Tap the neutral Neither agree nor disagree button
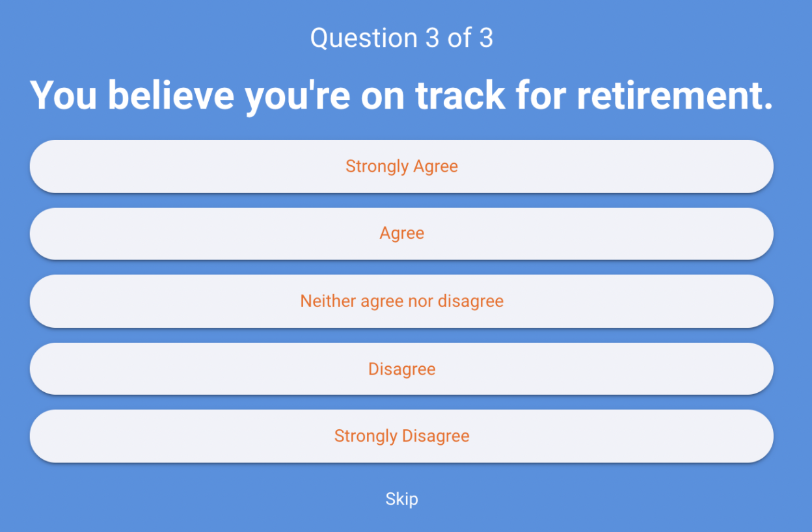The width and height of the screenshot is (812, 532). [x=401, y=301]
